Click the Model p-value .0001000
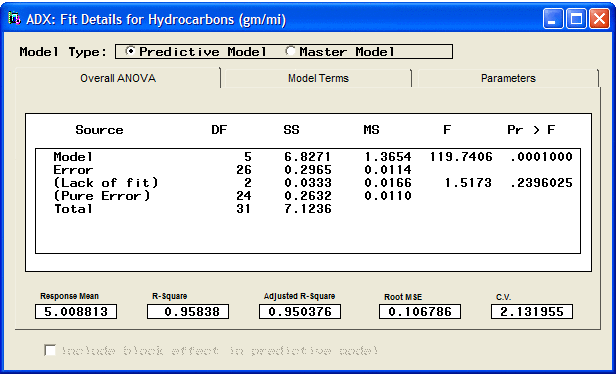The image size is (616, 375). click(541, 157)
